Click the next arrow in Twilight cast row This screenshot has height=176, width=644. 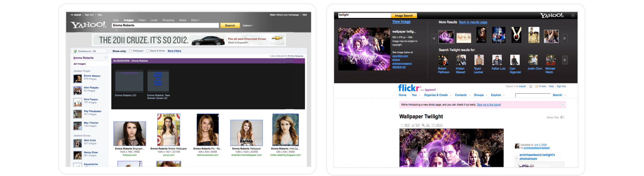tap(565, 60)
